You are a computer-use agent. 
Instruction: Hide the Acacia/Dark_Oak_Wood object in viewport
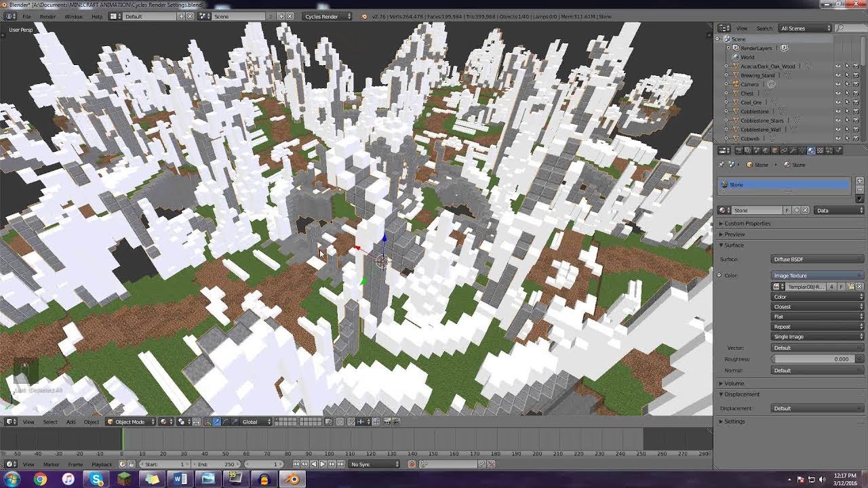tap(838, 66)
